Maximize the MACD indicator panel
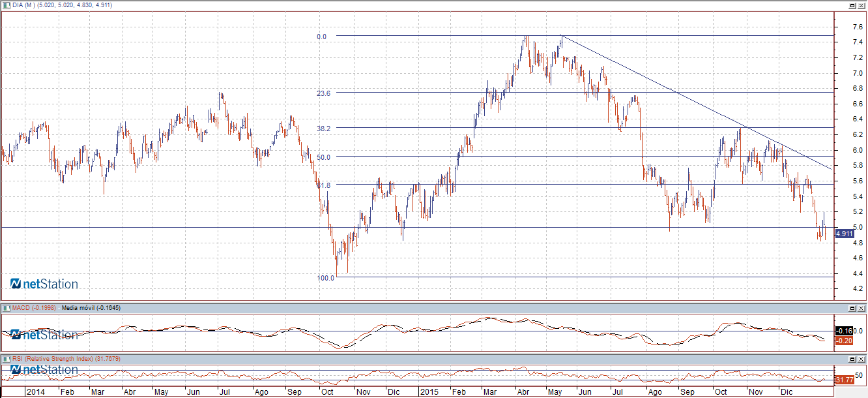The image size is (868, 398). click(x=852, y=307)
